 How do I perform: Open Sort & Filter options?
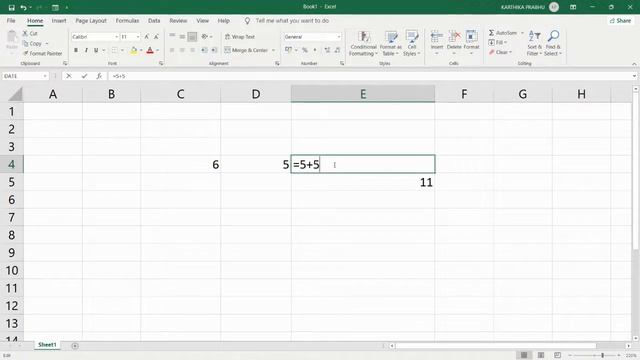tap(533, 43)
